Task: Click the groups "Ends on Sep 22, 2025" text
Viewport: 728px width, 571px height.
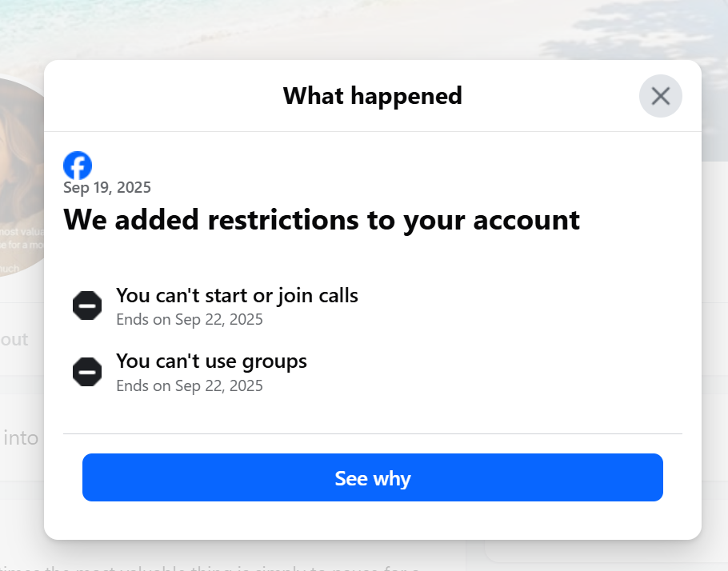Action: coord(190,385)
